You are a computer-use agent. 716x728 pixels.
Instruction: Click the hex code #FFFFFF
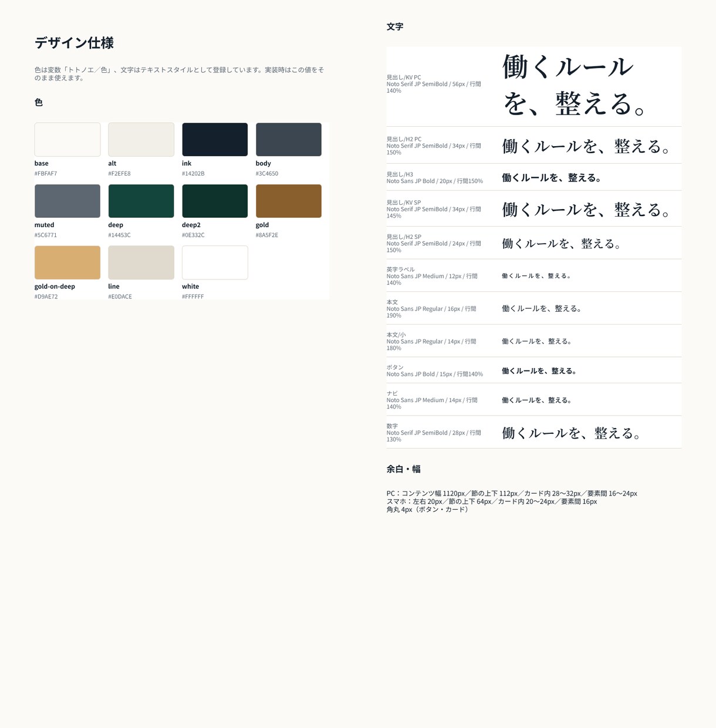click(193, 296)
